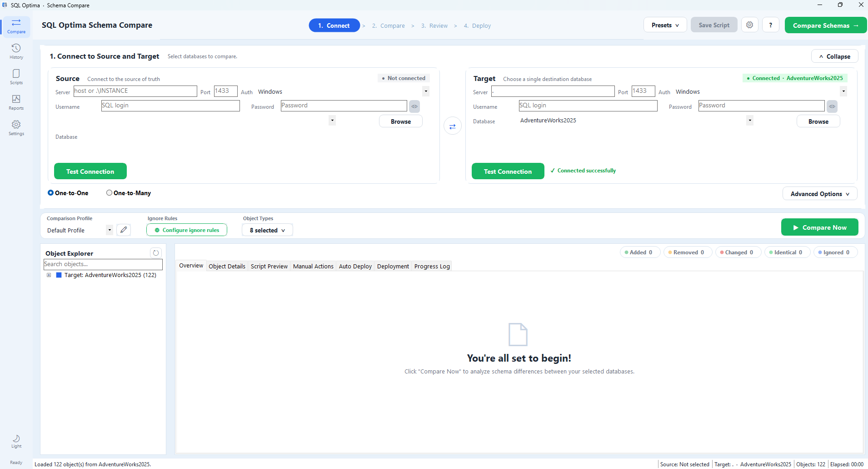Click the green Compare Now button
The height and width of the screenshot is (469, 868).
820,227
